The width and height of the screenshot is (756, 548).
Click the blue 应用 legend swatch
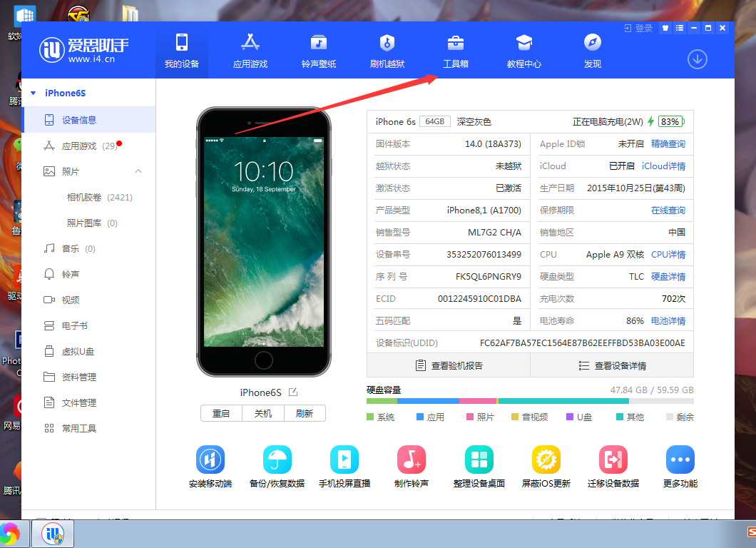point(420,417)
